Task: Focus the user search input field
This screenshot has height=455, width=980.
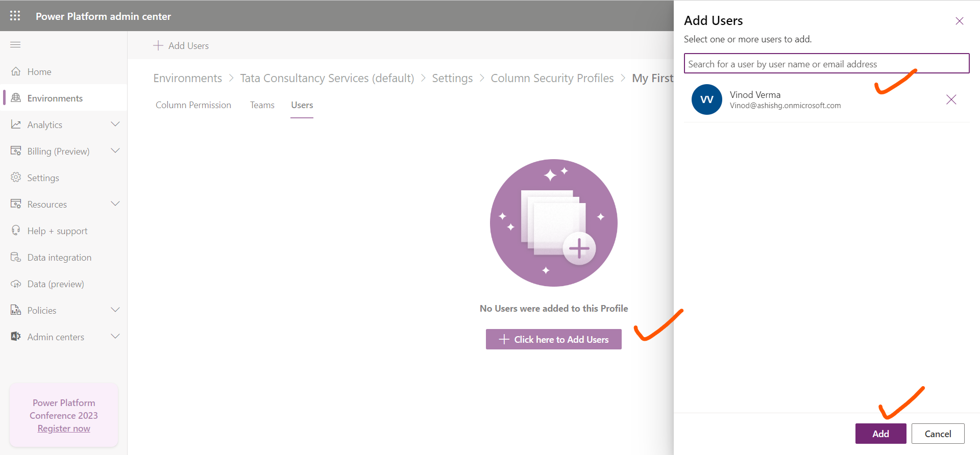Action: tap(826, 64)
